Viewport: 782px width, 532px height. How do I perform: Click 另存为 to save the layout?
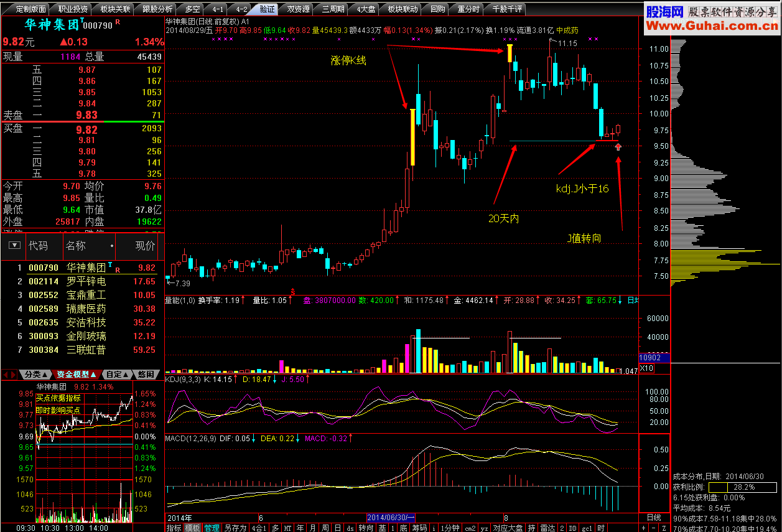click(235, 528)
